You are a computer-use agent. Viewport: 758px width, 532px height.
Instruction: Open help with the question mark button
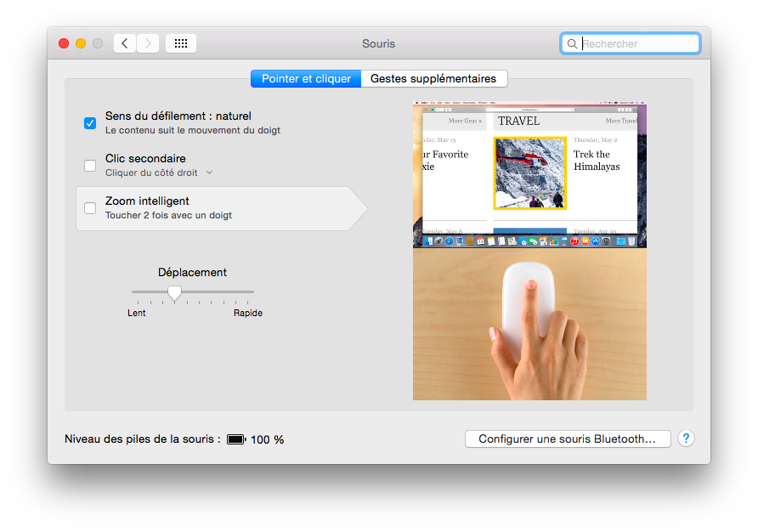point(686,439)
